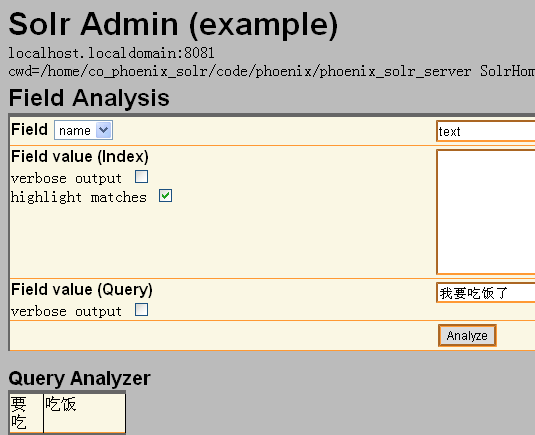The height and width of the screenshot is (435, 535).
Task: Enable verbose output for Field value (Query)
Action: click(x=141, y=310)
